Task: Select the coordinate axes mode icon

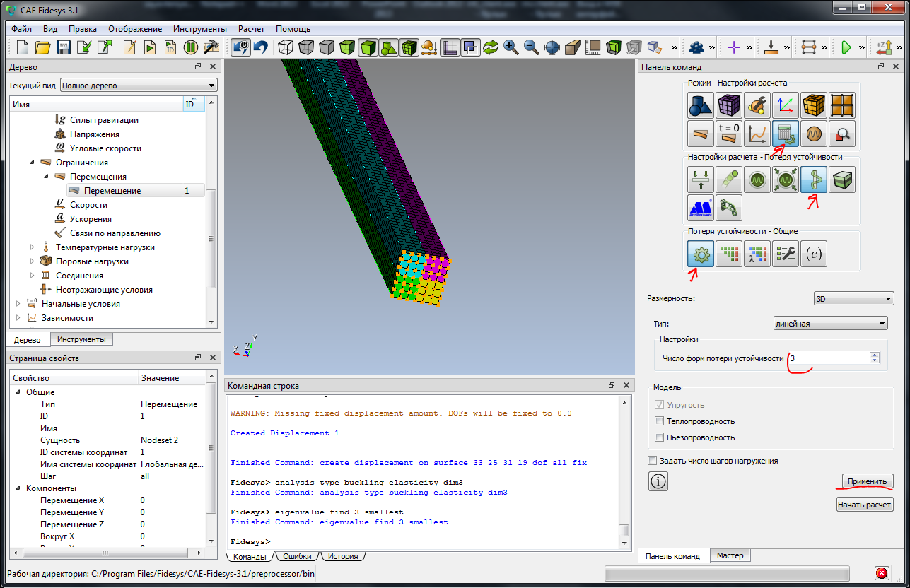Action: 785,105
